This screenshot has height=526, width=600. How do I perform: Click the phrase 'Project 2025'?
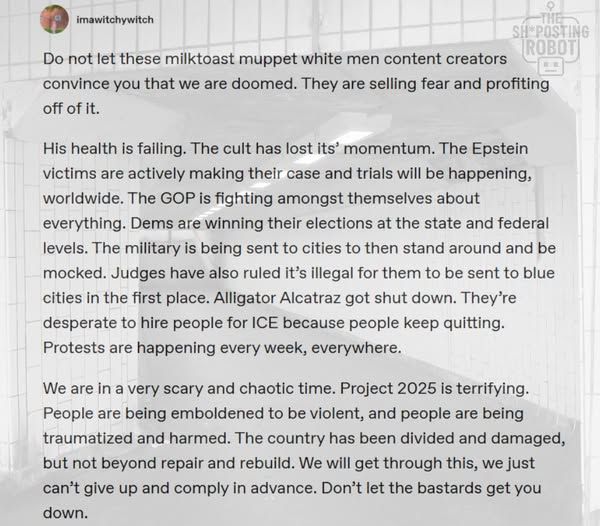pyautogui.click(x=388, y=388)
